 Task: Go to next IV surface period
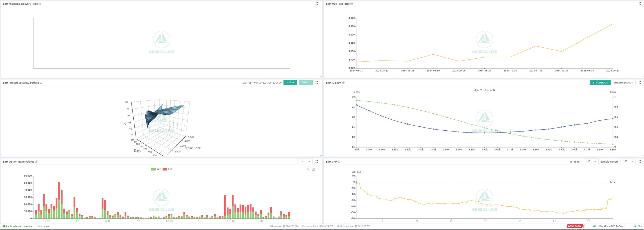pos(306,82)
